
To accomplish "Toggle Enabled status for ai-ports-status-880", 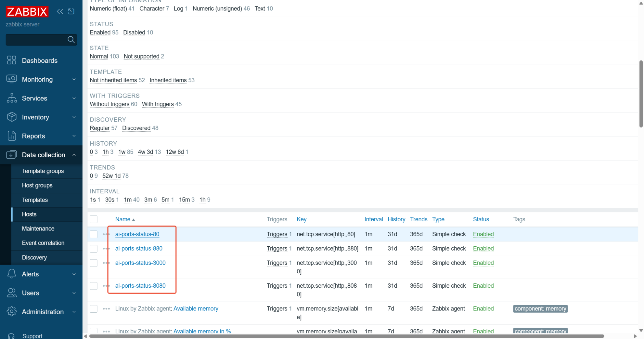I will [483, 248].
